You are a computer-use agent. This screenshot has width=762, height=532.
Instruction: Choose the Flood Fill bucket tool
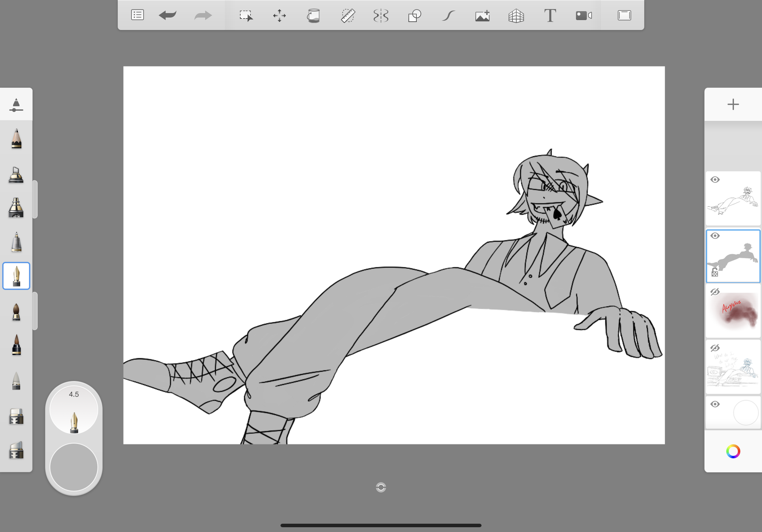(x=314, y=15)
